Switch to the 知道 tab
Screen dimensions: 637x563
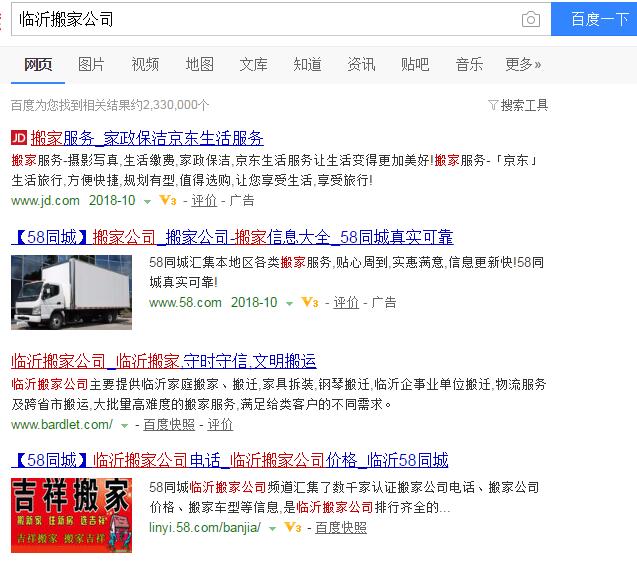click(x=308, y=64)
